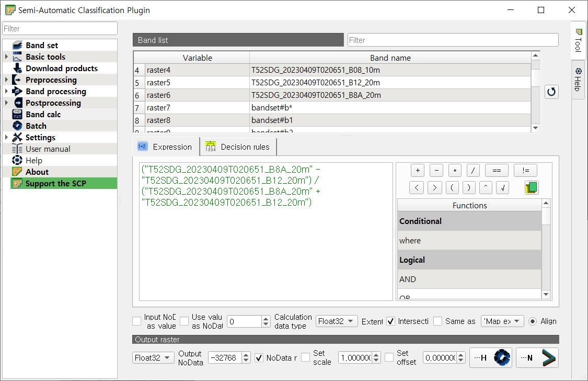
Task: Open Batch section icon
Action: 17,126
